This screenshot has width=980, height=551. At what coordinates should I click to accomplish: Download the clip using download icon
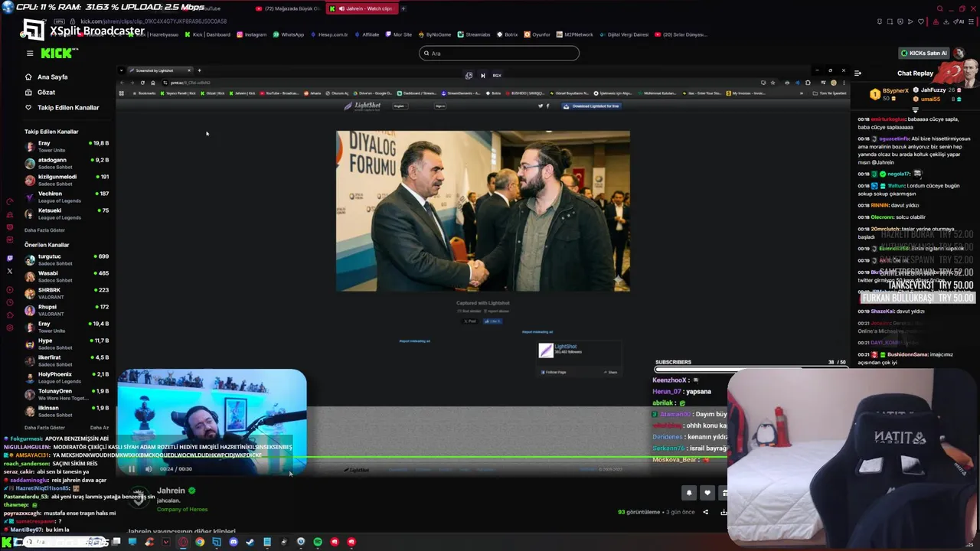724,512
